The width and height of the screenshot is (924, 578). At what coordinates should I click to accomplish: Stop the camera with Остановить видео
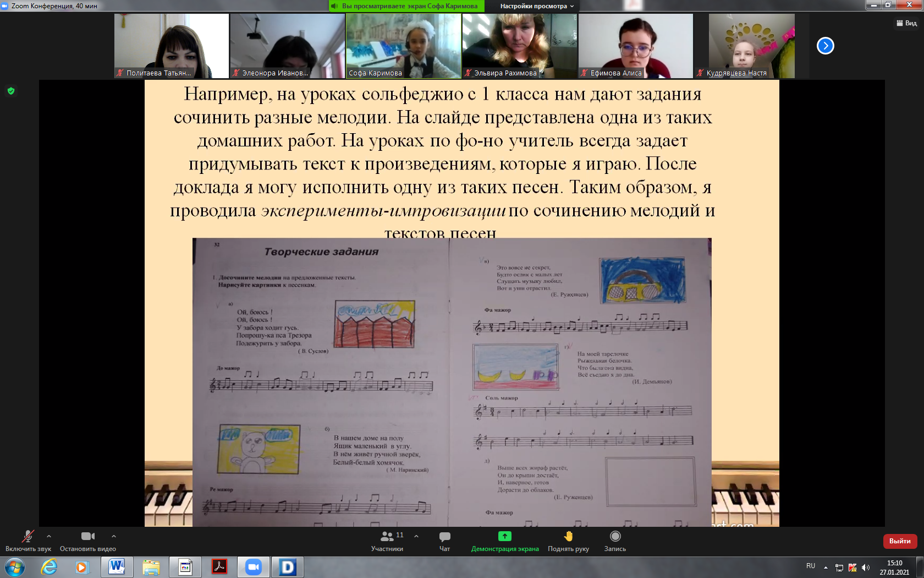point(87,536)
